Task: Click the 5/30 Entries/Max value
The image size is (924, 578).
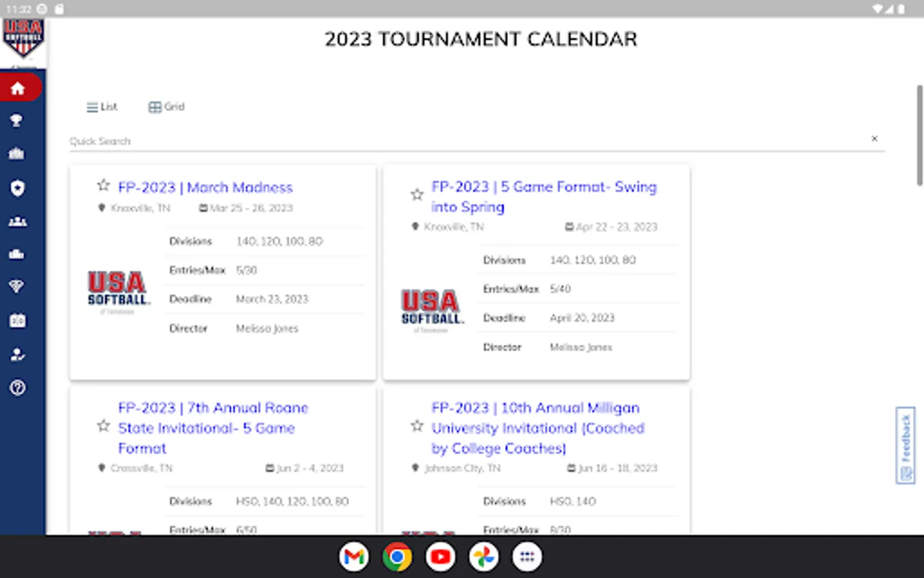Action: click(x=246, y=270)
